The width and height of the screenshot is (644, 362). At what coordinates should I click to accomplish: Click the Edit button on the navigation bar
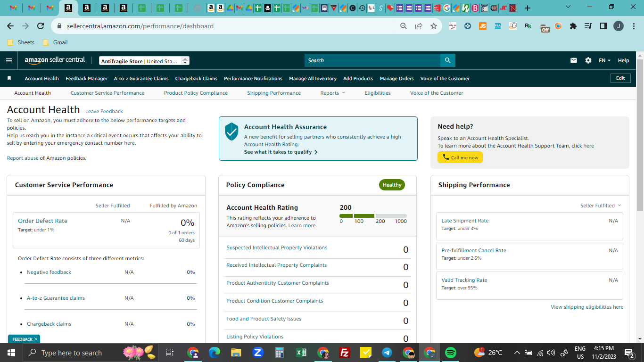[x=620, y=78]
